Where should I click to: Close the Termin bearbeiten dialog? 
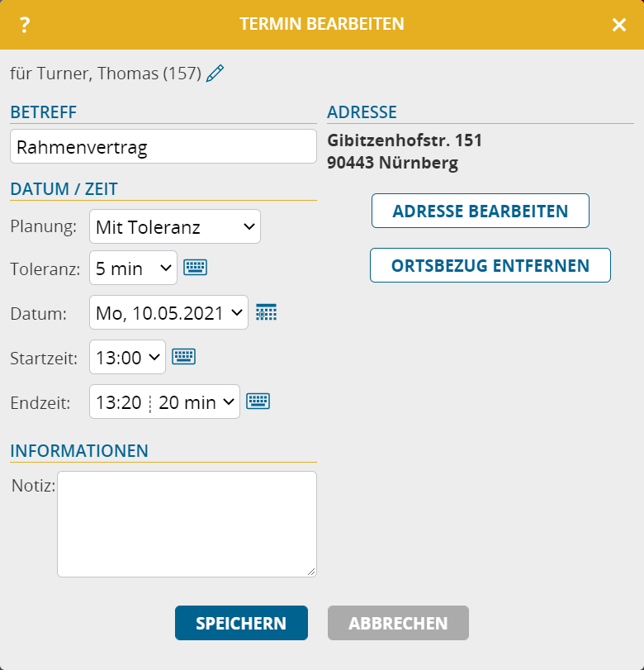click(x=619, y=25)
